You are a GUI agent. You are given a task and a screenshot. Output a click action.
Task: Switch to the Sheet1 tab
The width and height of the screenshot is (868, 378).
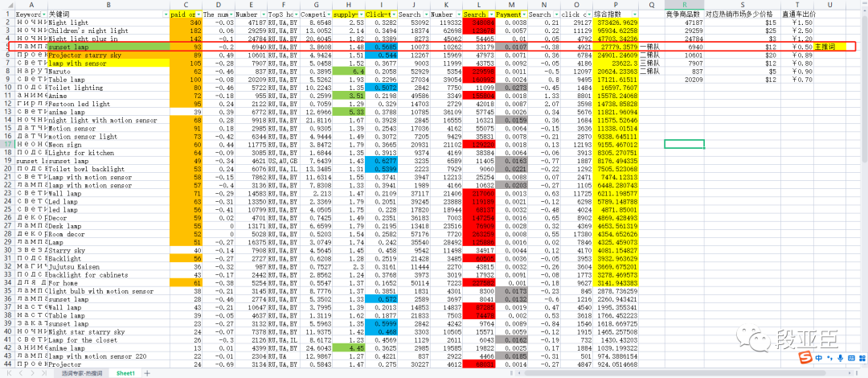(x=125, y=373)
